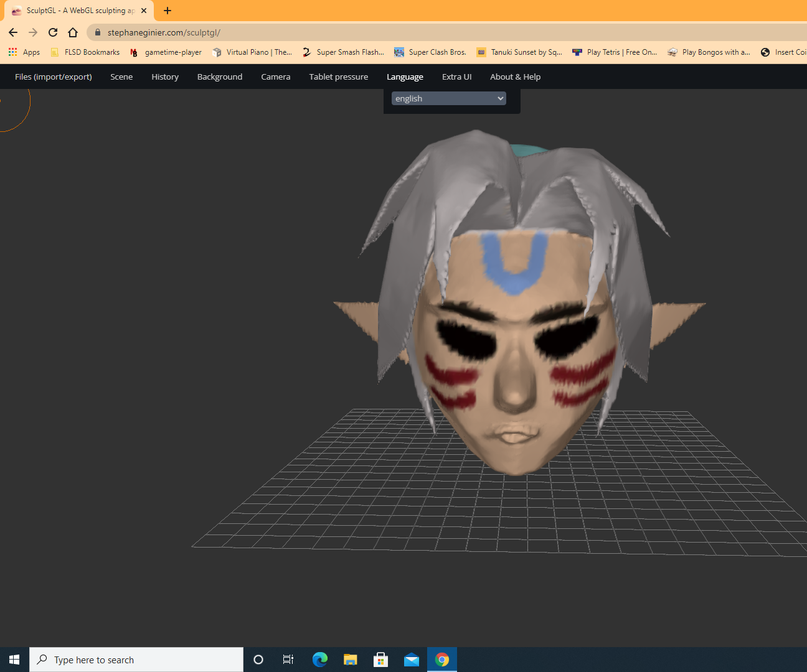Open the About & Help section
This screenshot has height=672, width=807.
click(x=515, y=77)
